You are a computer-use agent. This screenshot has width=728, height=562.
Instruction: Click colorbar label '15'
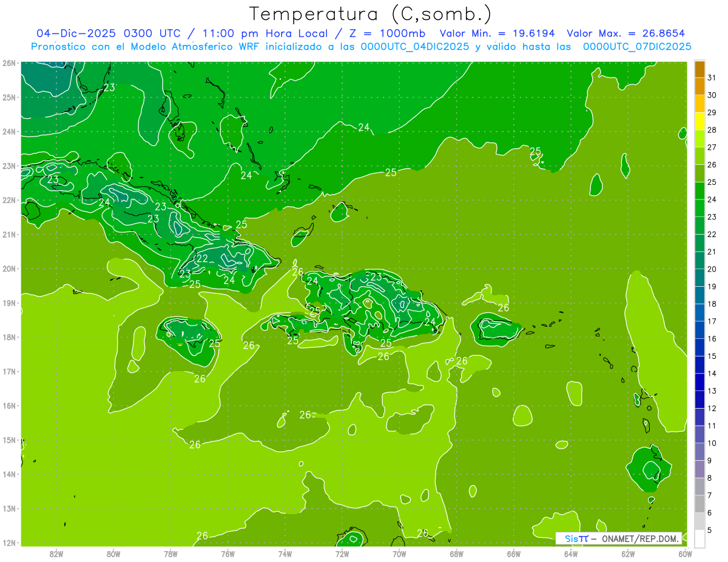click(712, 356)
